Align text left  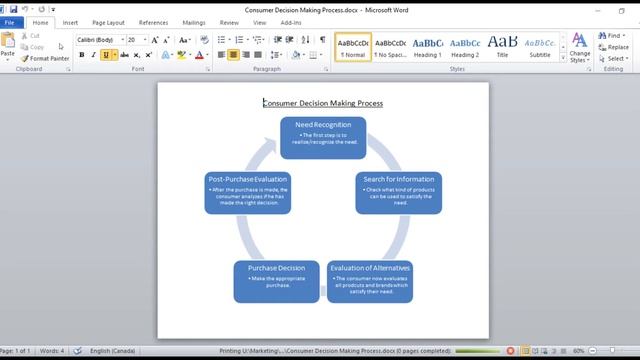pyautogui.click(x=221, y=55)
